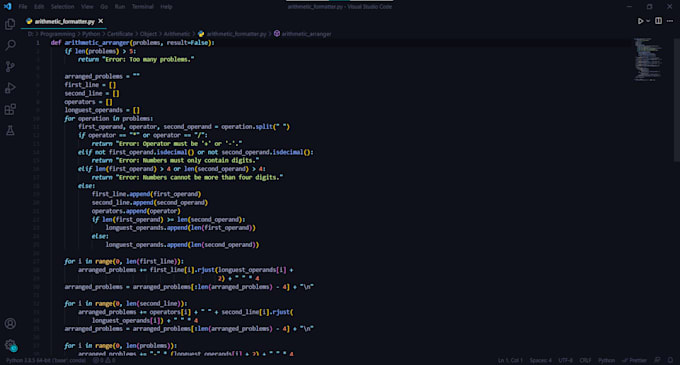Click the feedback icon in status bar
The height and width of the screenshot is (365, 680).
[657, 360]
